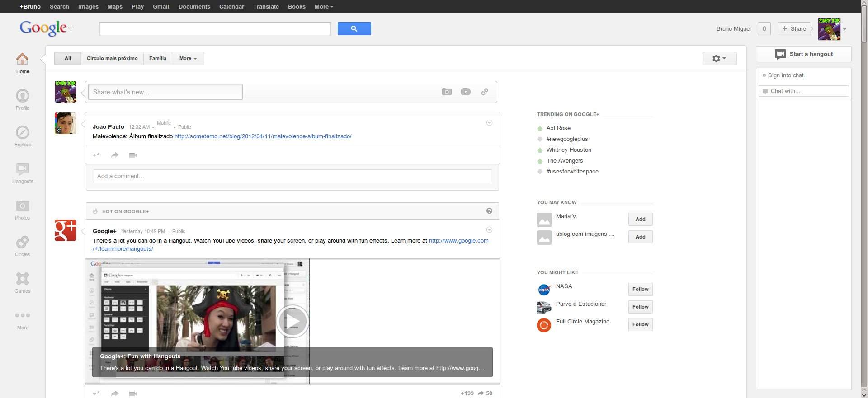The width and height of the screenshot is (868, 398).
Task: Open the Photos sidebar icon
Action: pos(22,206)
